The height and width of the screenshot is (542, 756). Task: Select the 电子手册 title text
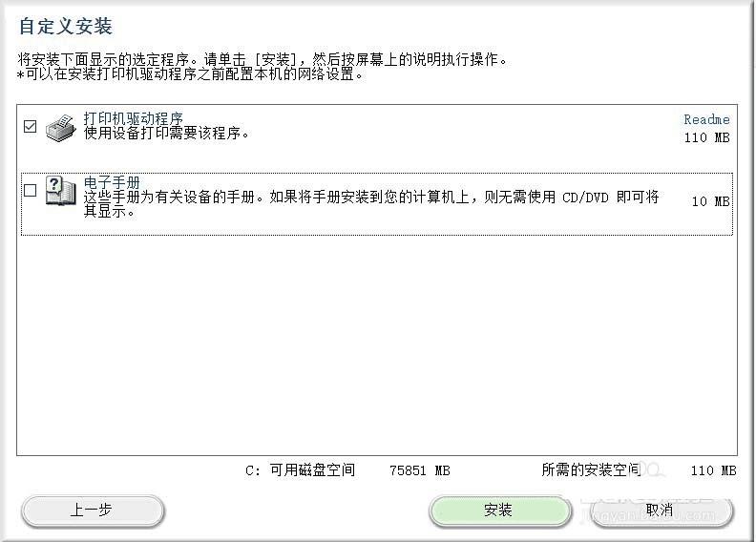[x=112, y=182]
